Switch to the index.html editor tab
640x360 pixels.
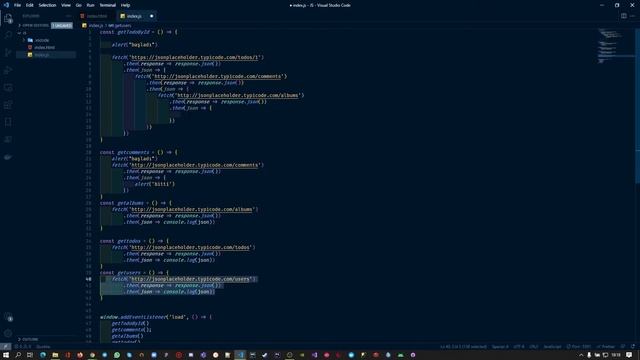click(x=97, y=16)
